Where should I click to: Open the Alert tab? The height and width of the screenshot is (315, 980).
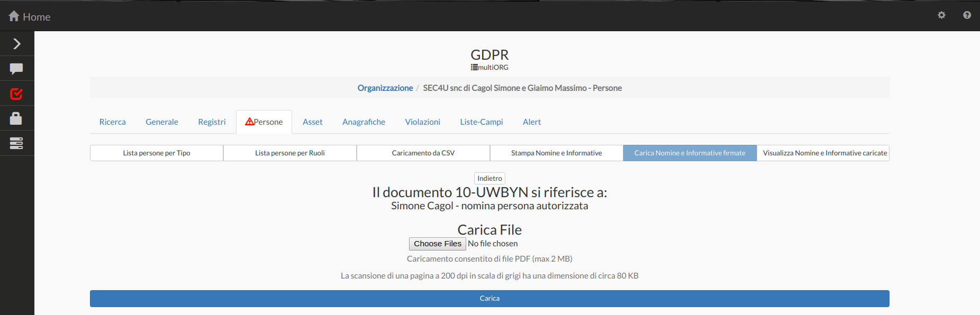(x=532, y=122)
